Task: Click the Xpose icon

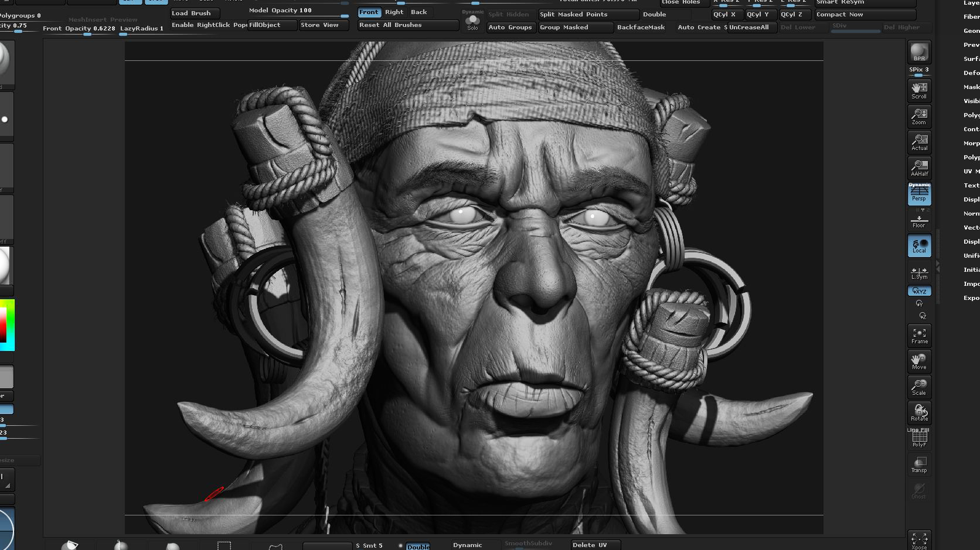Action: tap(919, 540)
